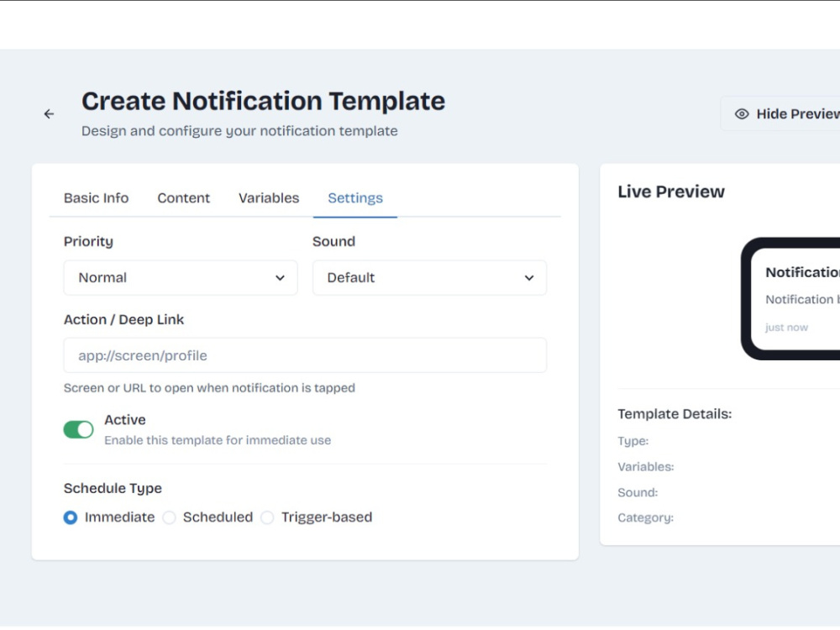Click the 'Category:' detail row
The width and height of the screenshot is (840, 630).
click(x=645, y=518)
